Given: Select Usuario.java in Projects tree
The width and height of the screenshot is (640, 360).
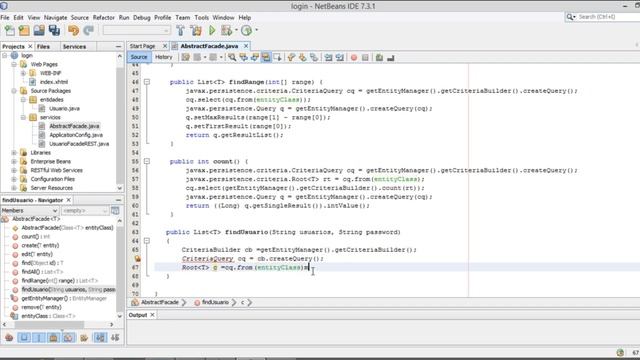Looking at the screenshot, I should pyautogui.click(x=64, y=109).
